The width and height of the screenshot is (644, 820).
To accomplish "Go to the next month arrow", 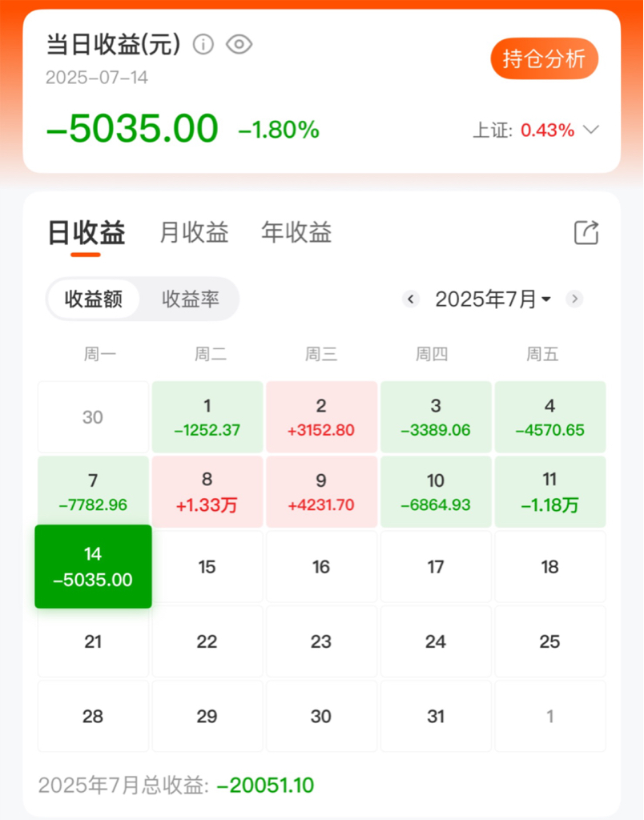I will tap(574, 299).
